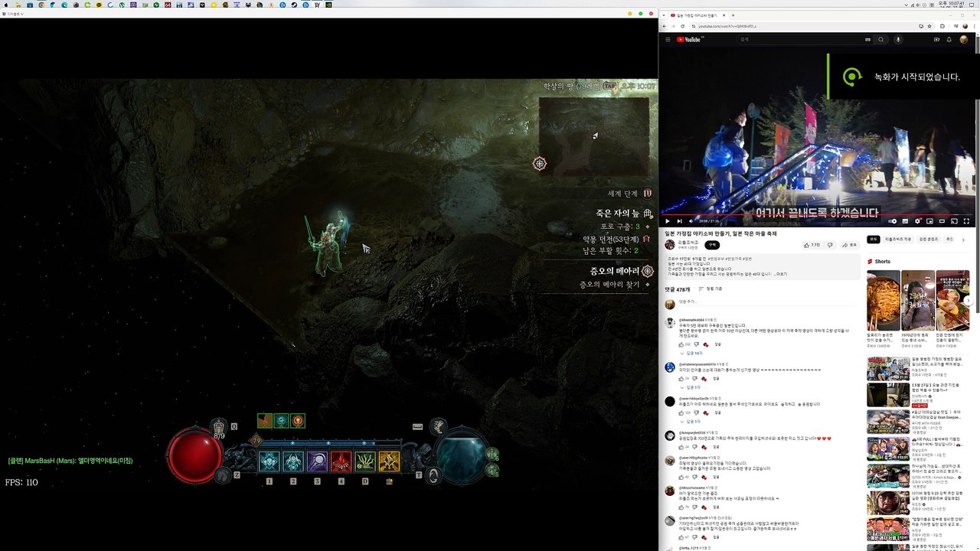Toggle theater mode for the video
The width and height of the screenshot is (980, 551).
[x=942, y=221]
